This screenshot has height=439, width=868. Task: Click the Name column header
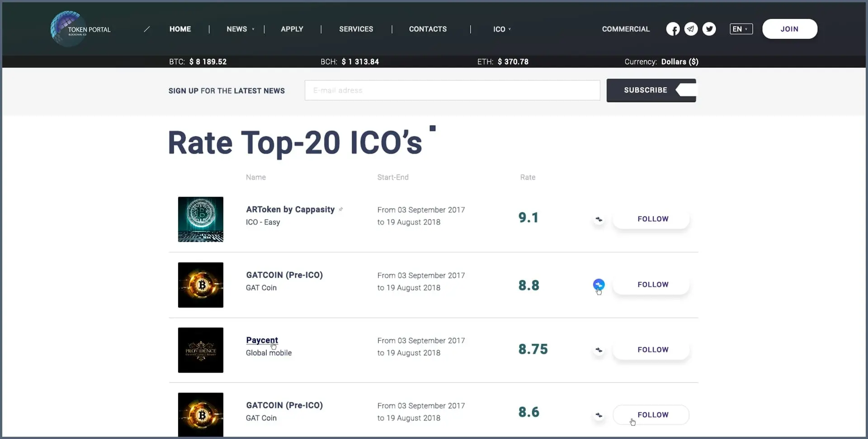click(x=256, y=177)
